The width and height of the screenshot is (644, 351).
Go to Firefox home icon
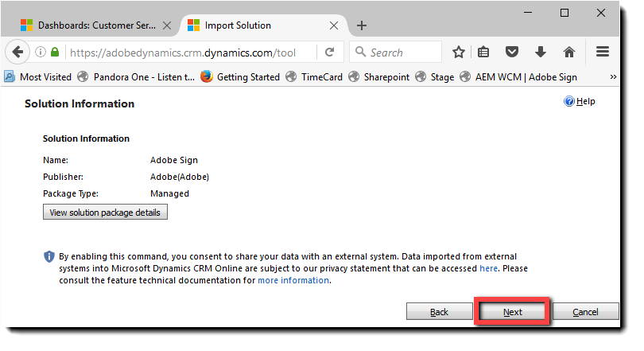point(568,53)
